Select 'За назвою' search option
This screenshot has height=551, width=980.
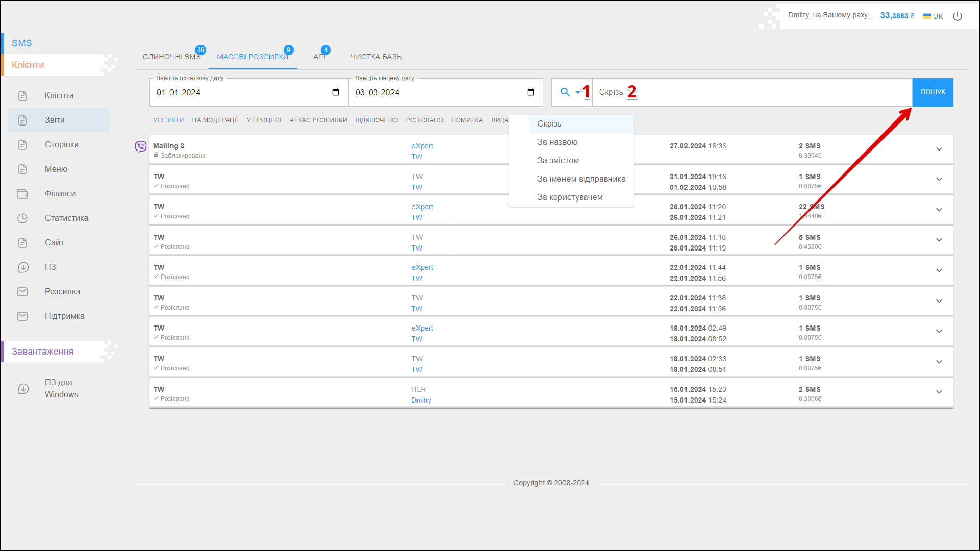tap(557, 142)
